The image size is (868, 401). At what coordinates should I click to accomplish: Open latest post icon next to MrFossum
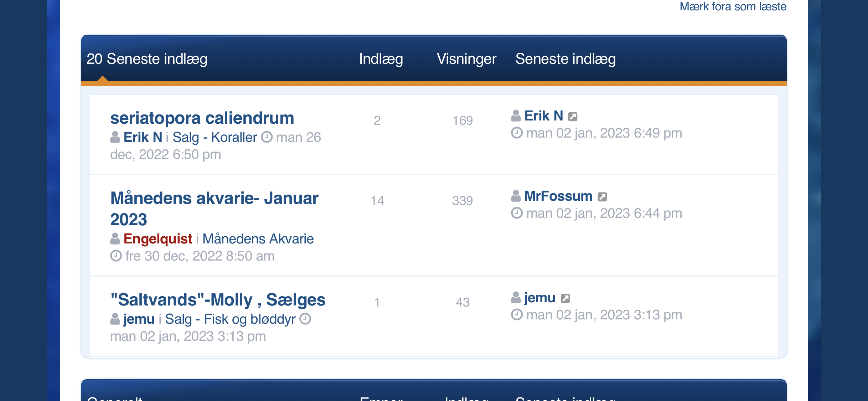pyautogui.click(x=602, y=197)
